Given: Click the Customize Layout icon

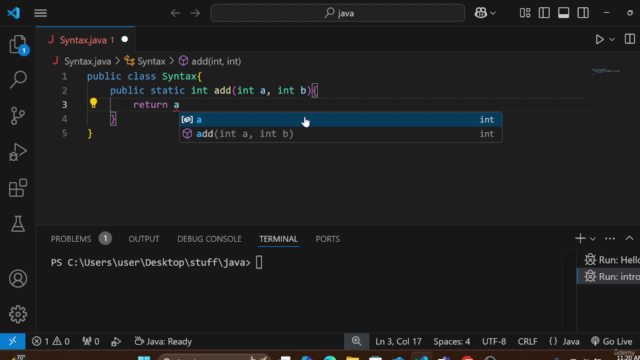Looking at the screenshot, I should (525, 13).
